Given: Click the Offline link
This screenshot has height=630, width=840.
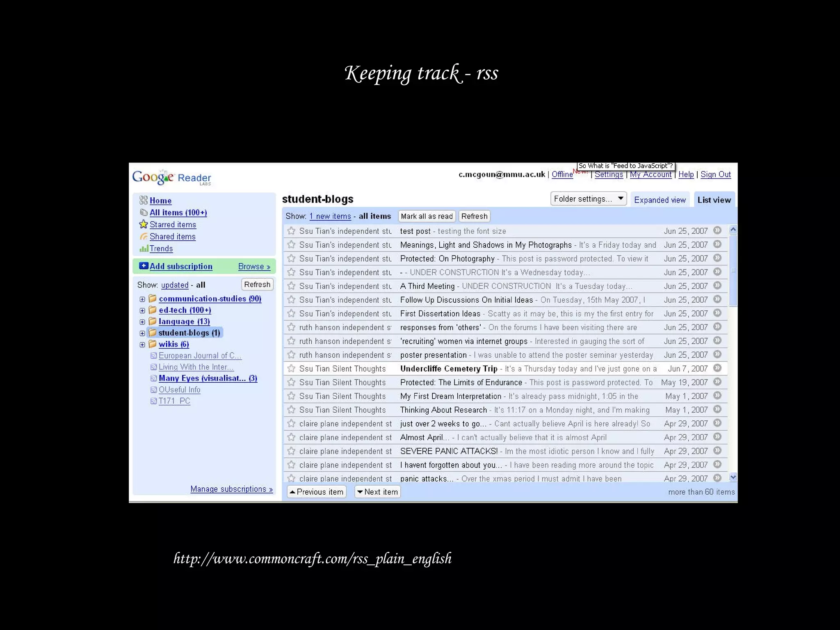Looking at the screenshot, I should [x=562, y=174].
